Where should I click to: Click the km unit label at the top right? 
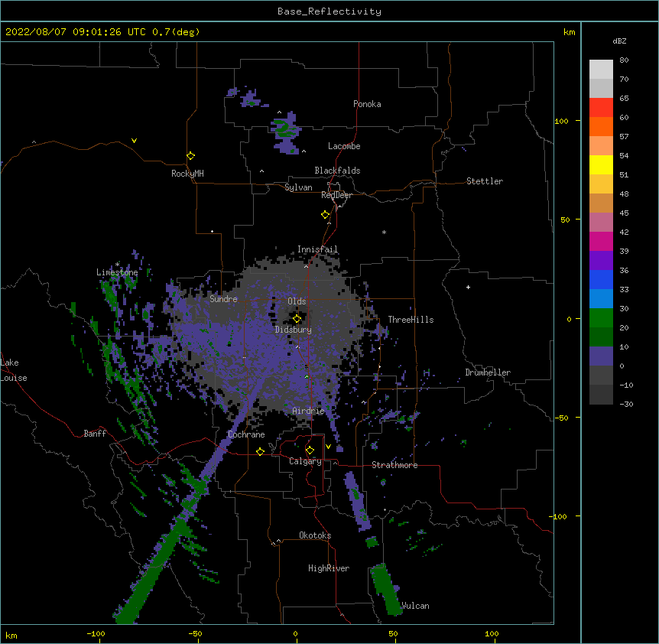[569, 32]
